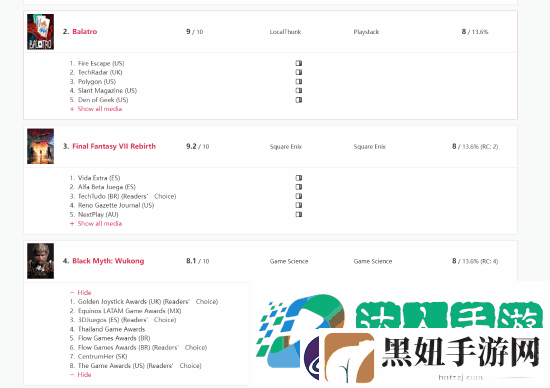Image resolution: width=550 pixels, height=388 pixels.
Task: Collapse Wukong list using bottom Hide link
Action: [x=81, y=374]
